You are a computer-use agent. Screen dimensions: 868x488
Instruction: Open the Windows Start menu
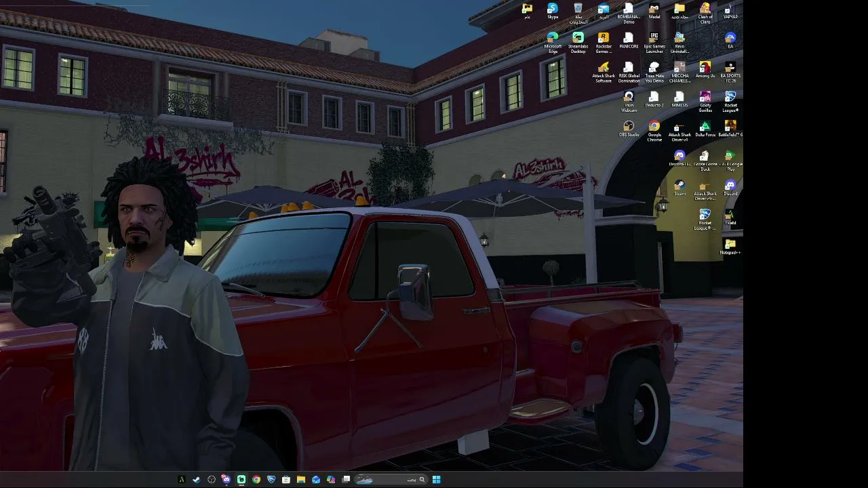pyautogui.click(x=437, y=480)
